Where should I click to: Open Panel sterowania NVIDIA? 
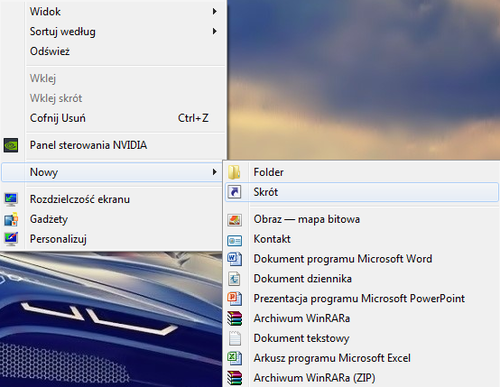pos(114,145)
